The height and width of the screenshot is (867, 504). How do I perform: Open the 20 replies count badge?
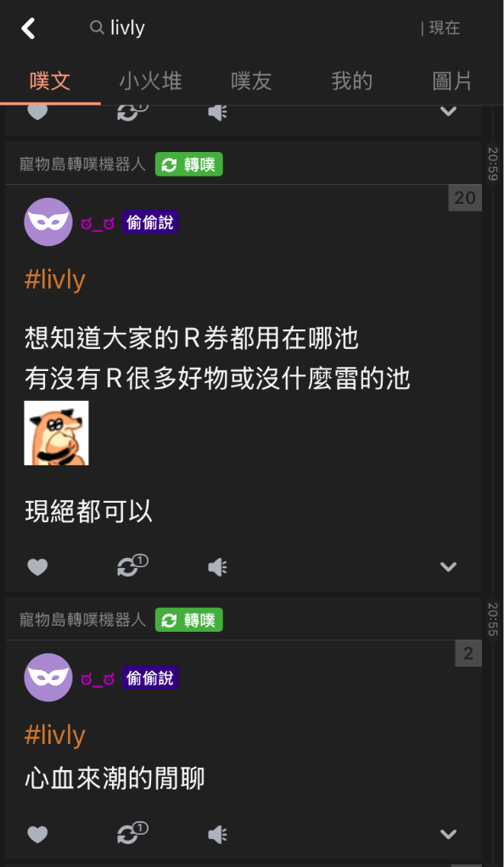click(465, 198)
